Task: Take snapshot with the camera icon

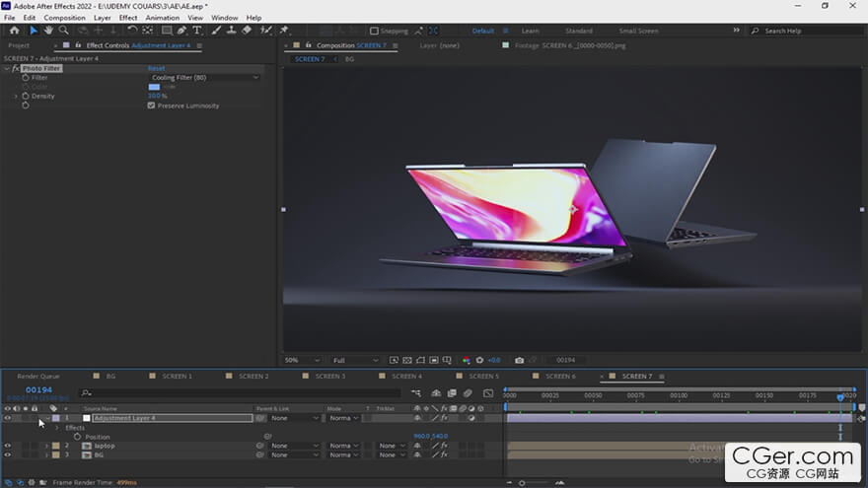Action: [519, 360]
